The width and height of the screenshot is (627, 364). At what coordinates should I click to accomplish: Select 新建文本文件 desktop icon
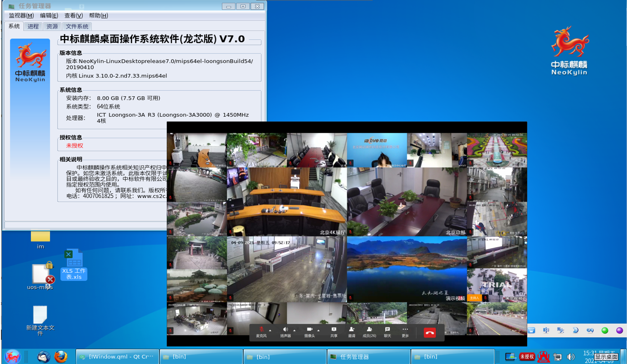40,321
